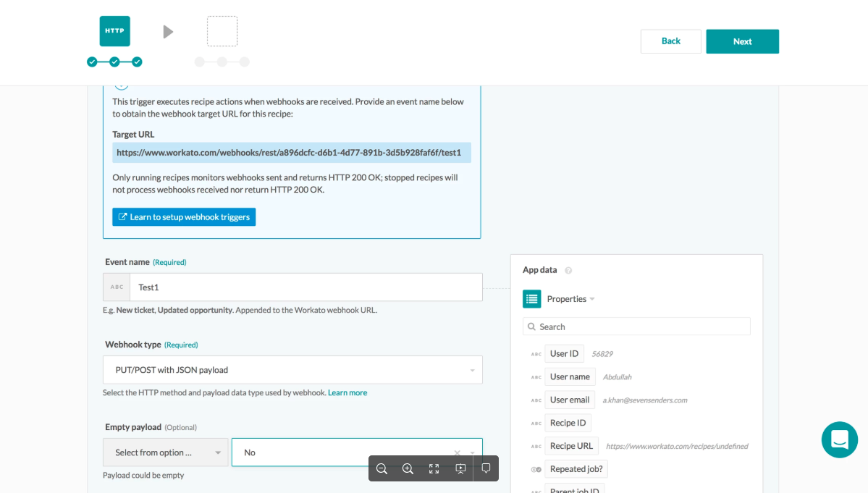Click the Event name input field
The width and height of the screenshot is (868, 493).
tap(306, 287)
